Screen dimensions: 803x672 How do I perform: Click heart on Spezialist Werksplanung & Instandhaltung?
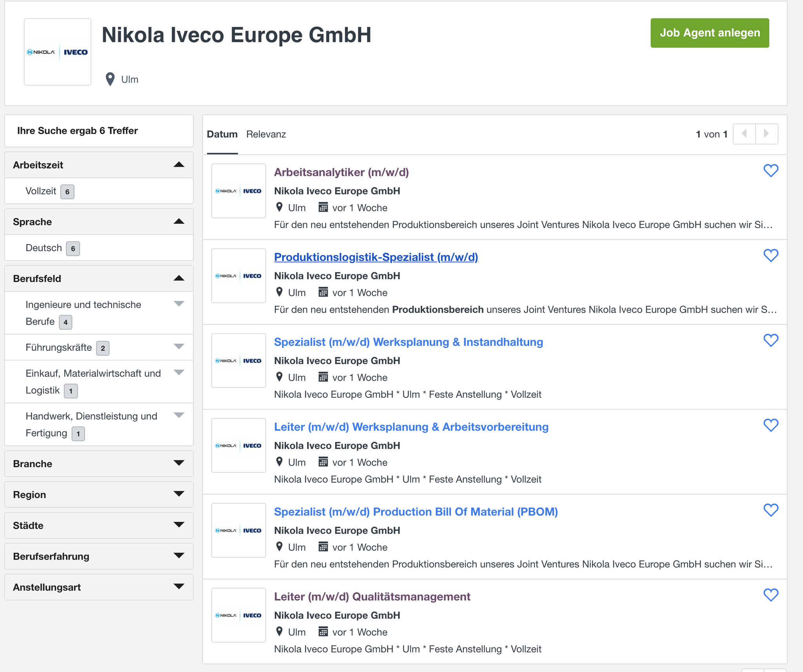770,340
